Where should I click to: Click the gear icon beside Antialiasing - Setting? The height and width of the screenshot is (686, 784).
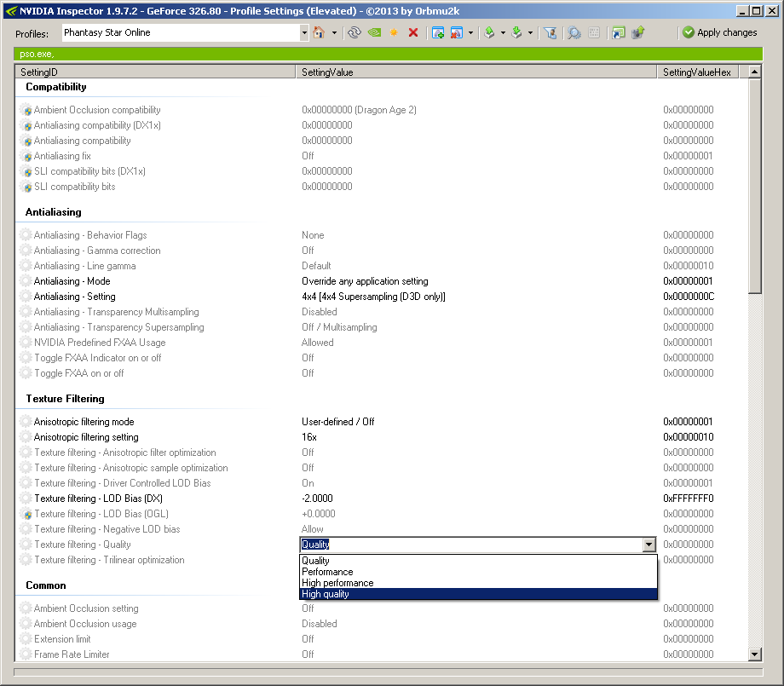point(26,297)
